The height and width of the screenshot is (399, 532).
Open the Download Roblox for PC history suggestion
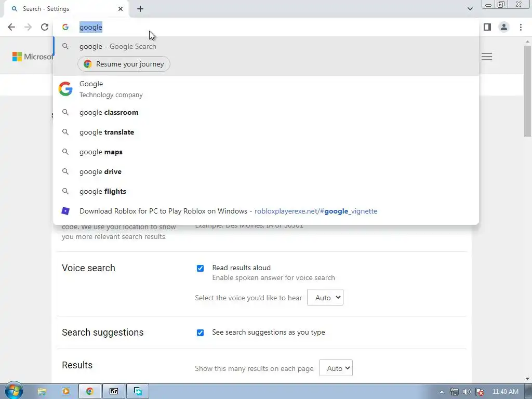click(266, 211)
